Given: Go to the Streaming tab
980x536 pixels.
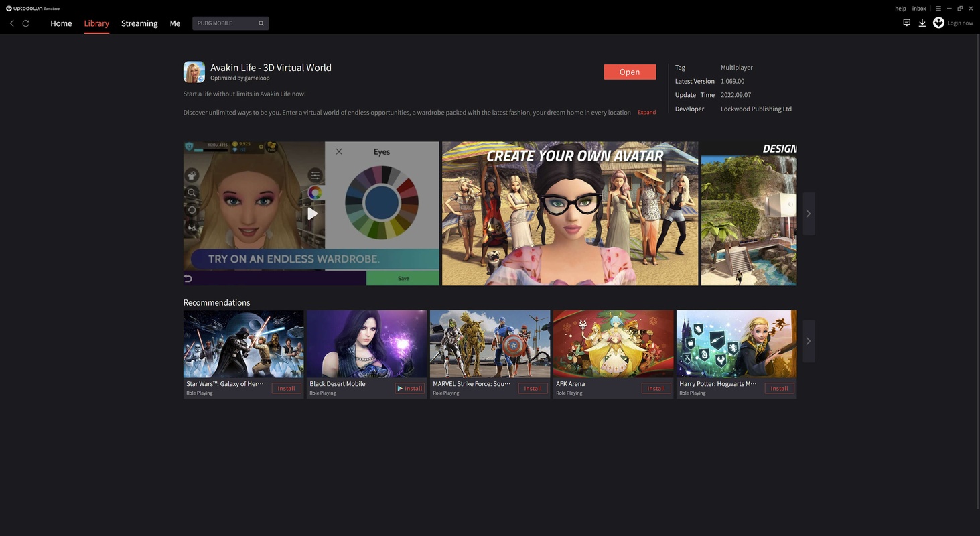Looking at the screenshot, I should pyautogui.click(x=139, y=23).
